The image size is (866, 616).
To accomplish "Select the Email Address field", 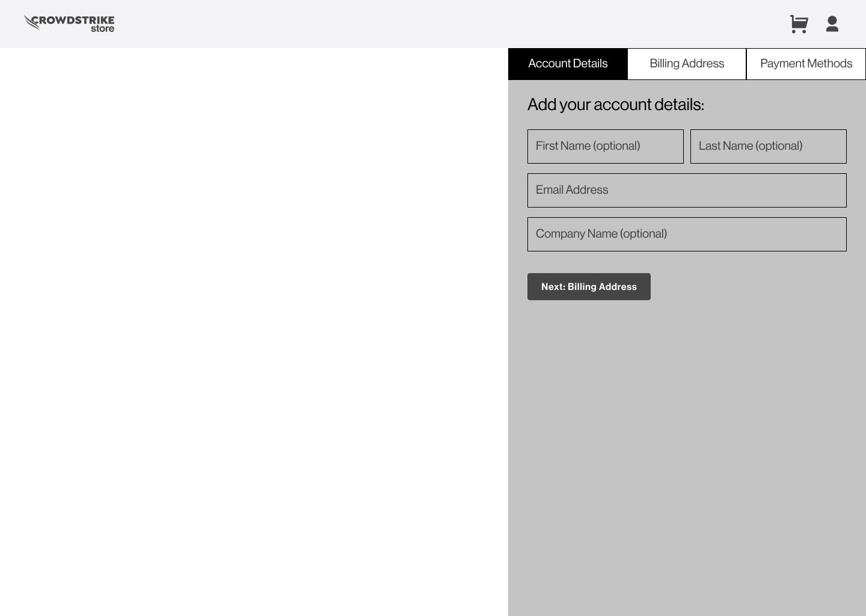I will 687,190.
